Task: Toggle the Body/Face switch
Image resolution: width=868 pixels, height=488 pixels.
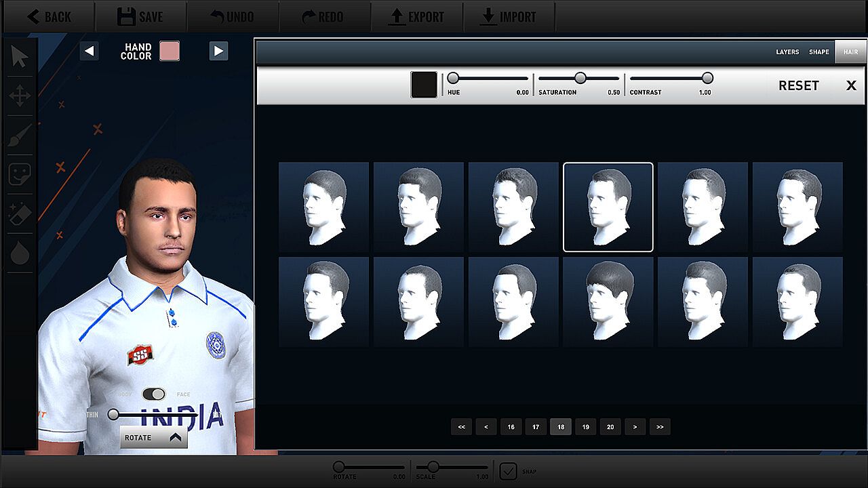Action: tap(154, 394)
